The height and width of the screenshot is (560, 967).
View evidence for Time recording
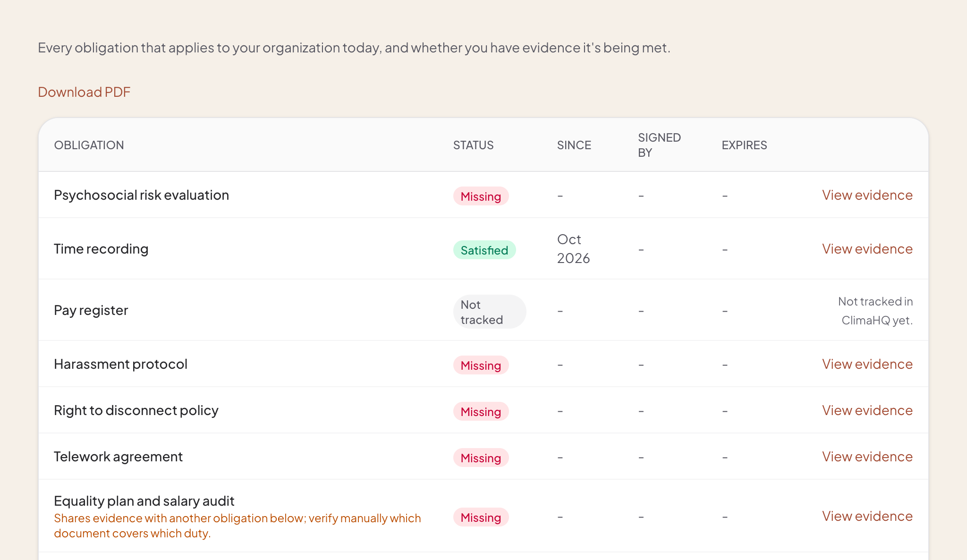coord(867,249)
